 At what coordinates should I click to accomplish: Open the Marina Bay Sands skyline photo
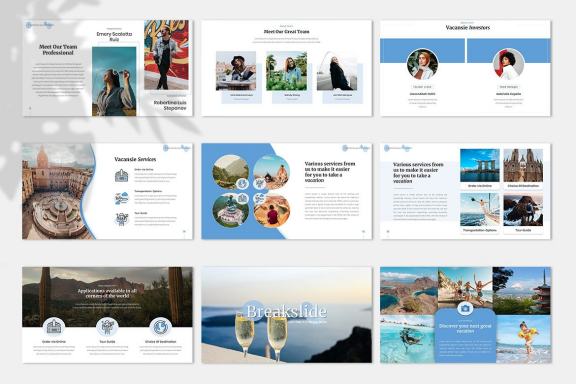coord(480,165)
